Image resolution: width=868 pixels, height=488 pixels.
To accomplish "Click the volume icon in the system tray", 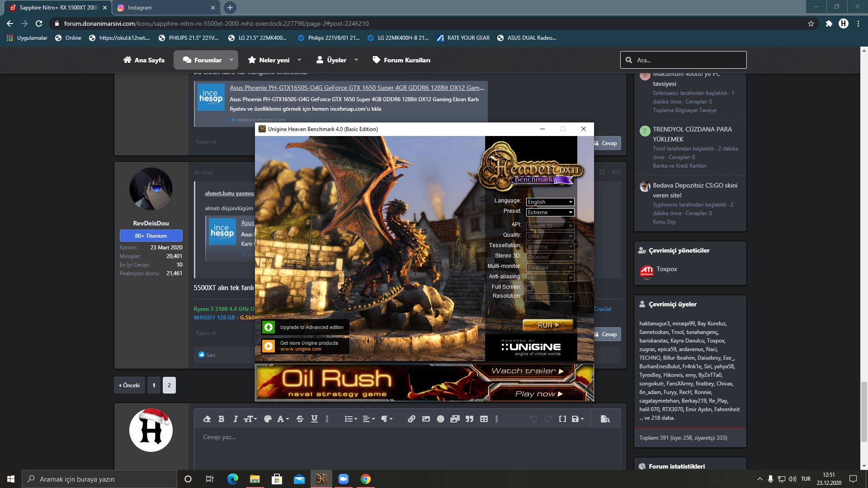I will tap(792, 479).
